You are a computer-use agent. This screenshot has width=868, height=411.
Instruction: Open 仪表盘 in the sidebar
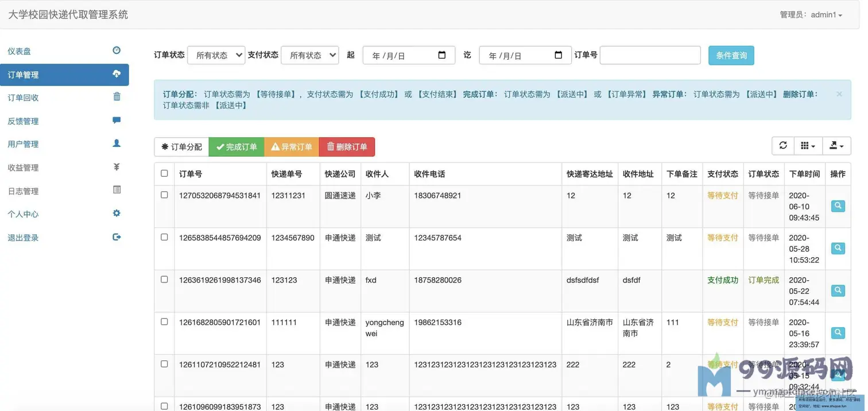(x=64, y=51)
